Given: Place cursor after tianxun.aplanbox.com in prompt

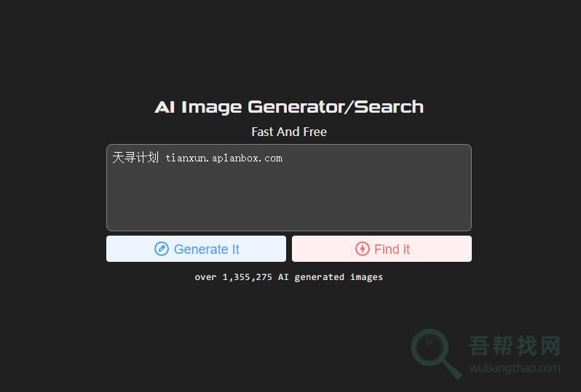Looking at the screenshot, I should pyautogui.click(x=283, y=158).
